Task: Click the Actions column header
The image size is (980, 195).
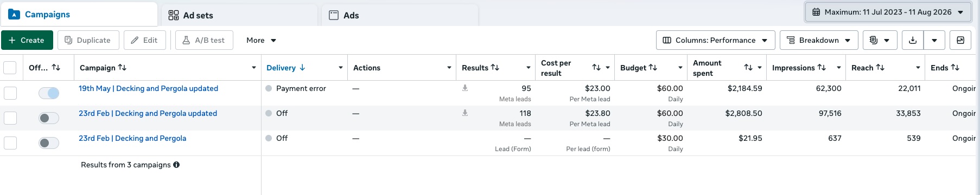Action: coord(367,68)
